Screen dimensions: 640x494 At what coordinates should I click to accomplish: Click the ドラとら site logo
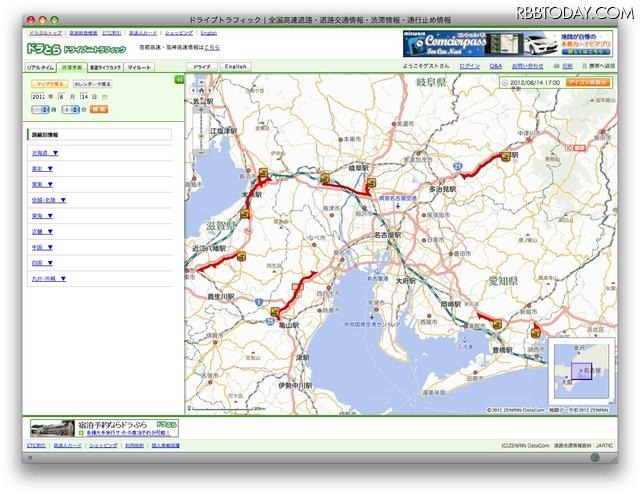76,49
